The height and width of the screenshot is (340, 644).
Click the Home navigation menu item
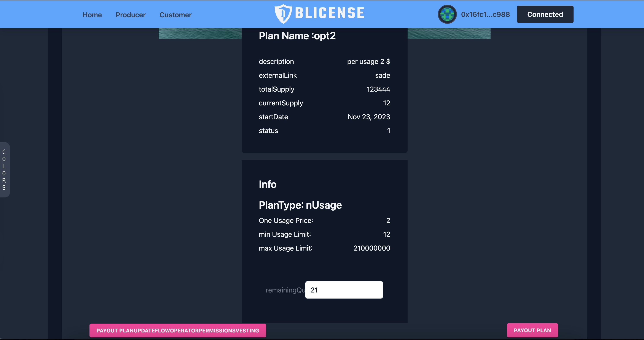tap(92, 14)
